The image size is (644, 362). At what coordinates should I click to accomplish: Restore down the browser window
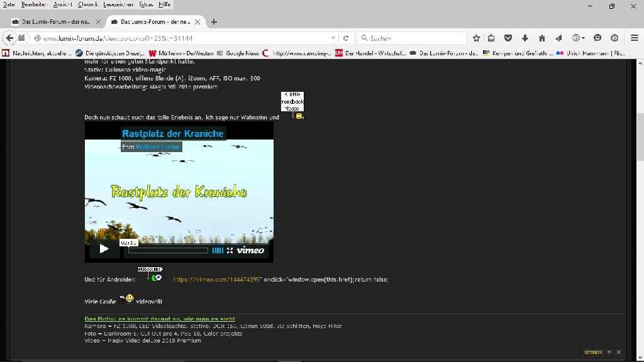coord(611,6)
